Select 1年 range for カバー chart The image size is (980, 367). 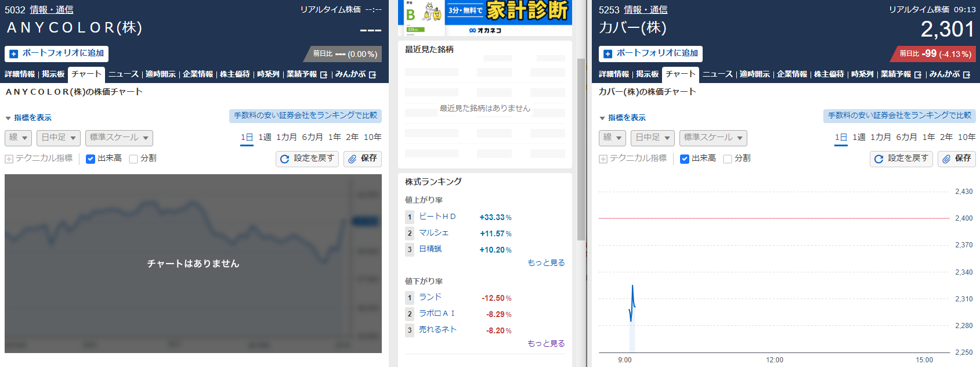click(929, 137)
